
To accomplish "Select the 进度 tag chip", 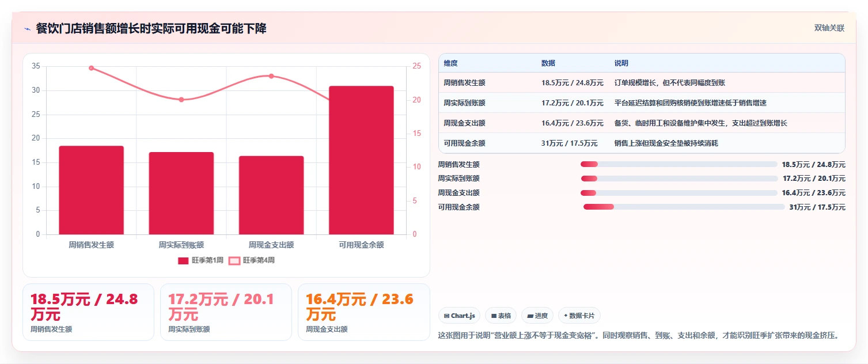I will tap(537, 316).
